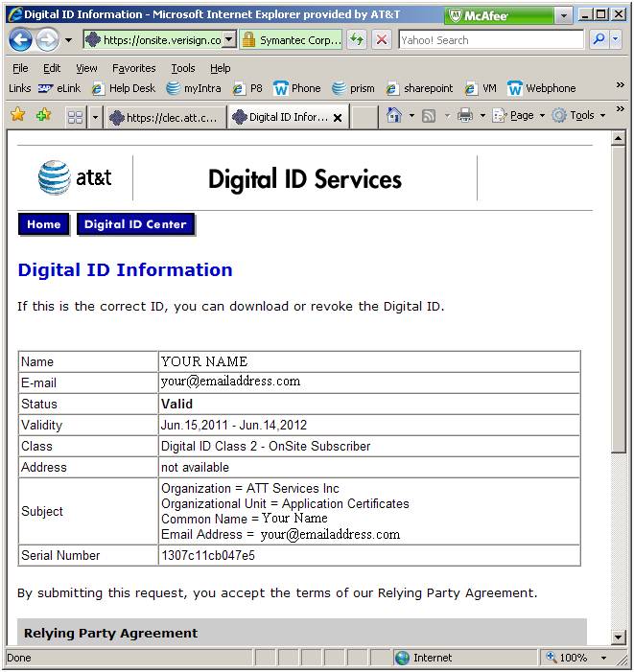Click the Internet Explorer title bar icon
Screen dimensions: 634x672
[x=15, y=15]
